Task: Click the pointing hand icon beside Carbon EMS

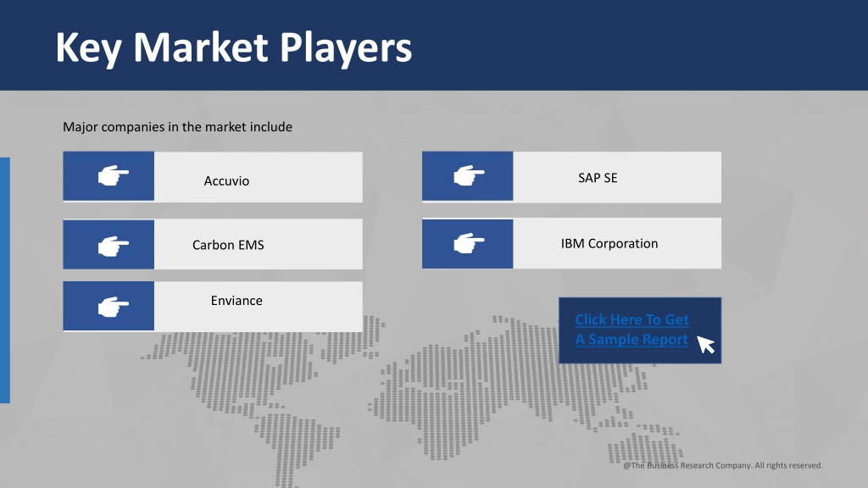Action: pyautogui.click(x=114, y=246)
